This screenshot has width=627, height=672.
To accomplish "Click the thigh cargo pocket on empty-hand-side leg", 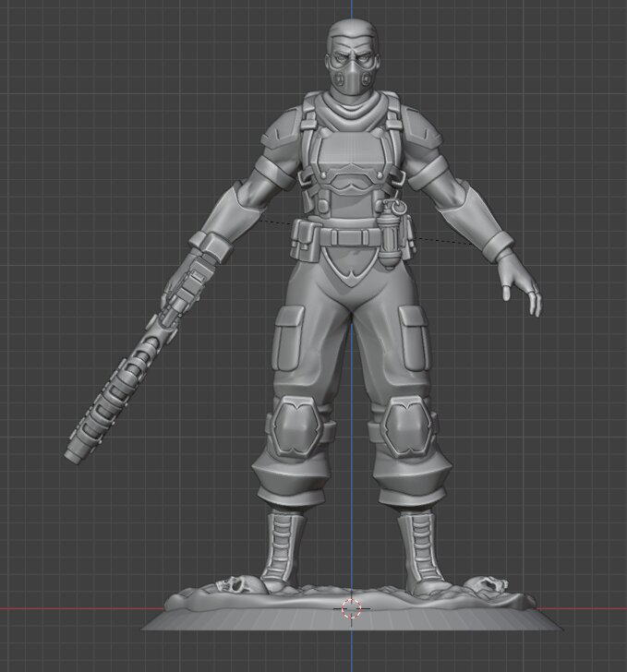I will pyautogui.click(x=413, y=336).
